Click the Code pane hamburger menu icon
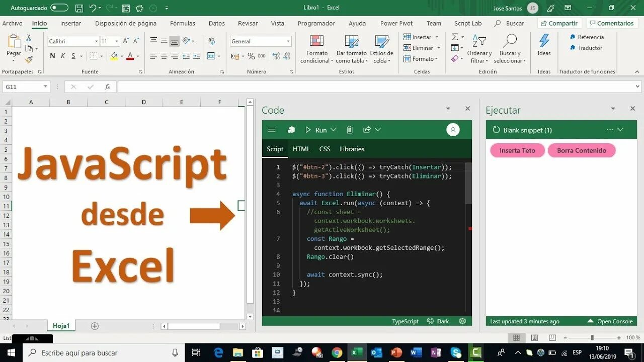Viewport: 644px width, 362px height. pyautogui.click(x=272, y=130)
